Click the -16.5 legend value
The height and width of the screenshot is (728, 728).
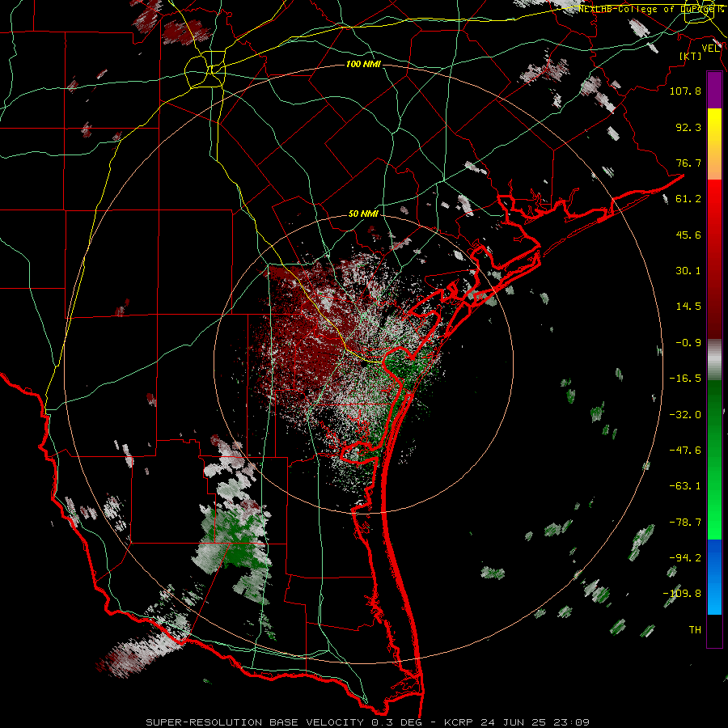685,379
